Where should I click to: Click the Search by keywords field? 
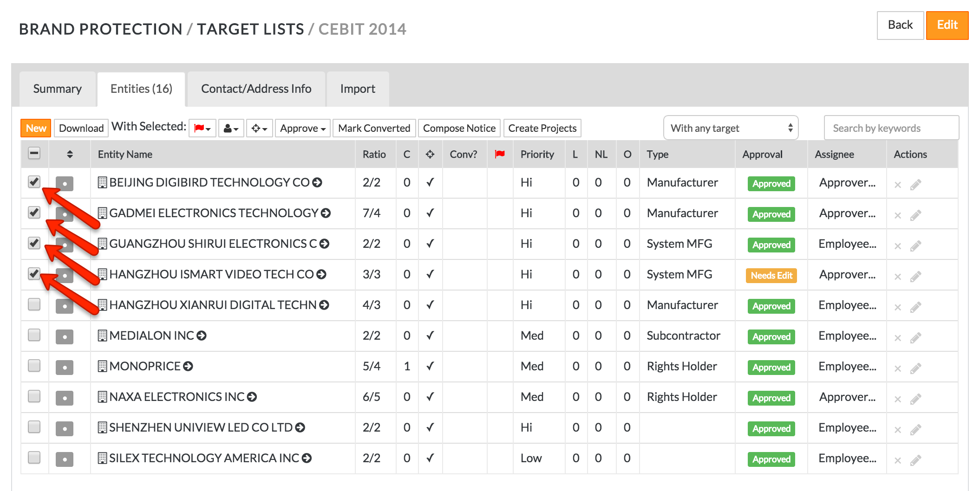point(891,128)
